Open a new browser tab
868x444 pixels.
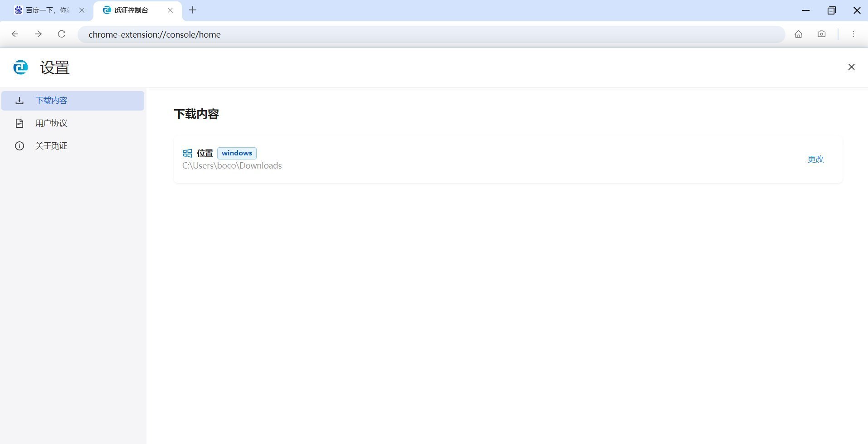tap(193, 10)
